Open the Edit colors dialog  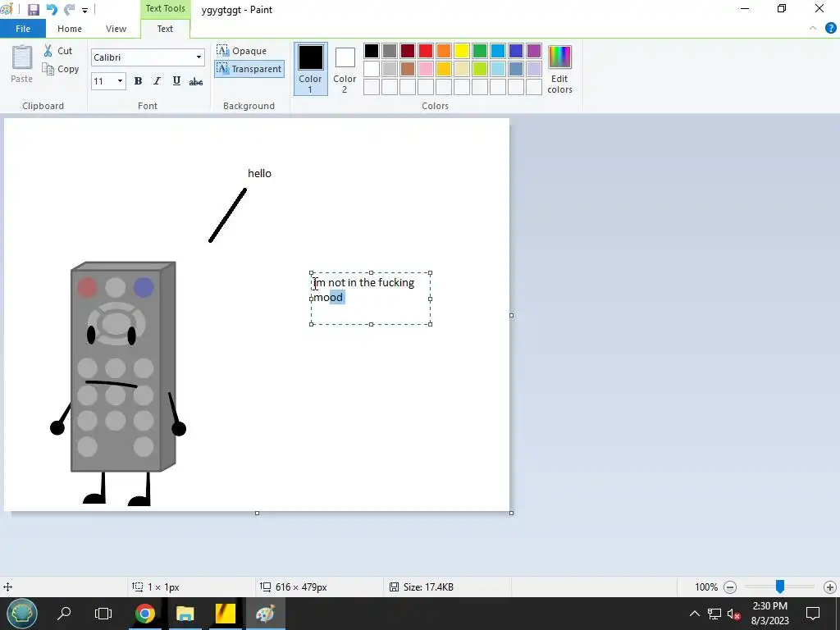pyautogui.click(x=559, y=69)
